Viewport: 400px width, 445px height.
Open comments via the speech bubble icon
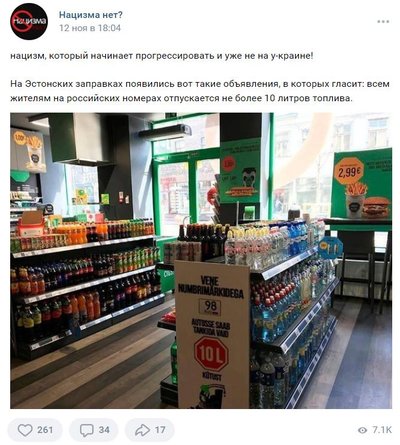click(87, 430)
